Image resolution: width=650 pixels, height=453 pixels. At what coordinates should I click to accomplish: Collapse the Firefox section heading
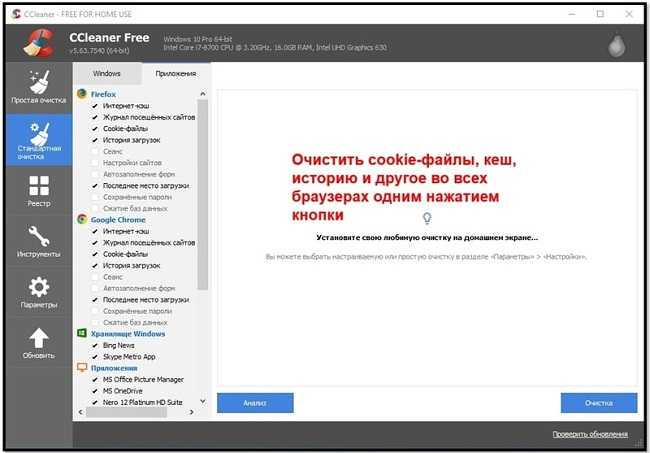(103, 94)
